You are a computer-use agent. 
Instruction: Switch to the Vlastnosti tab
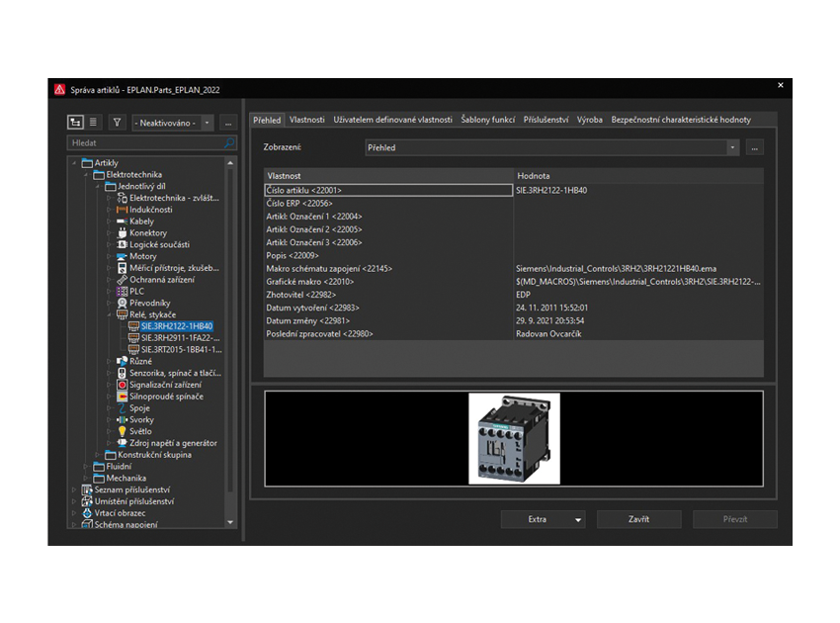click(307, 120)
